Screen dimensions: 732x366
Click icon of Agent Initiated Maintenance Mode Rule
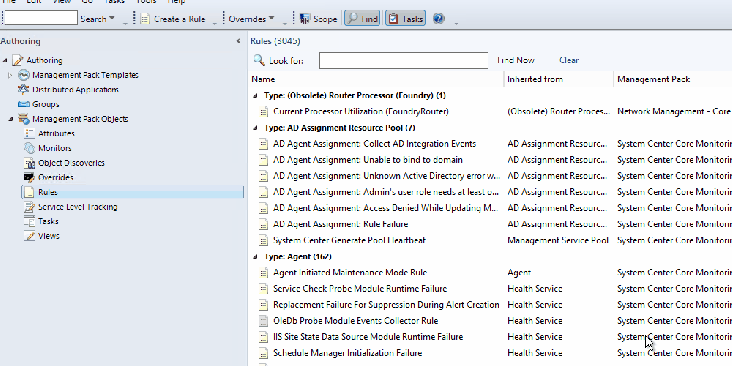tap(264, 273)
